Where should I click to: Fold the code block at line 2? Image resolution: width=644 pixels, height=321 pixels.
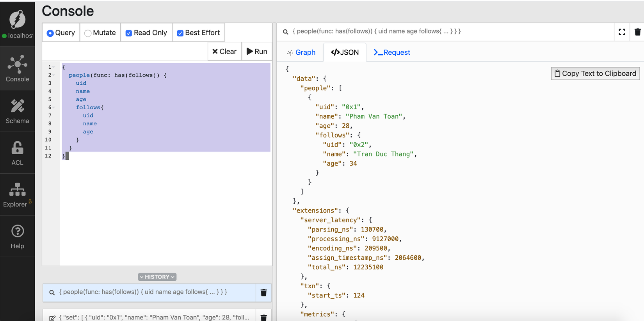(54, 75)
